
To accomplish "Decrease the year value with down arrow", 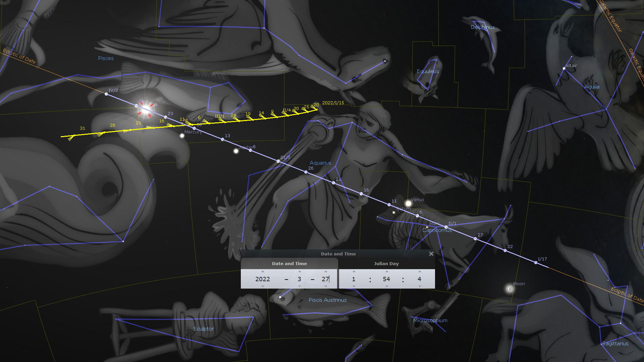I will click(x=263, y=286).
